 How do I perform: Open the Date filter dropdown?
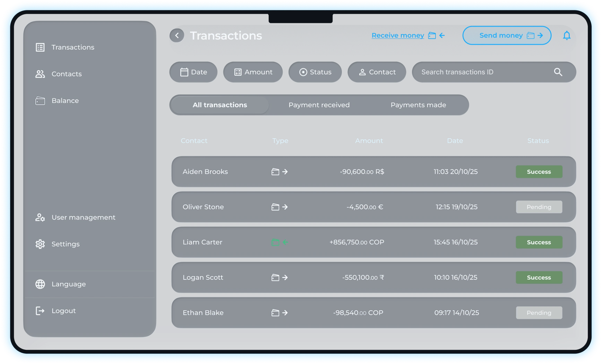193,72
